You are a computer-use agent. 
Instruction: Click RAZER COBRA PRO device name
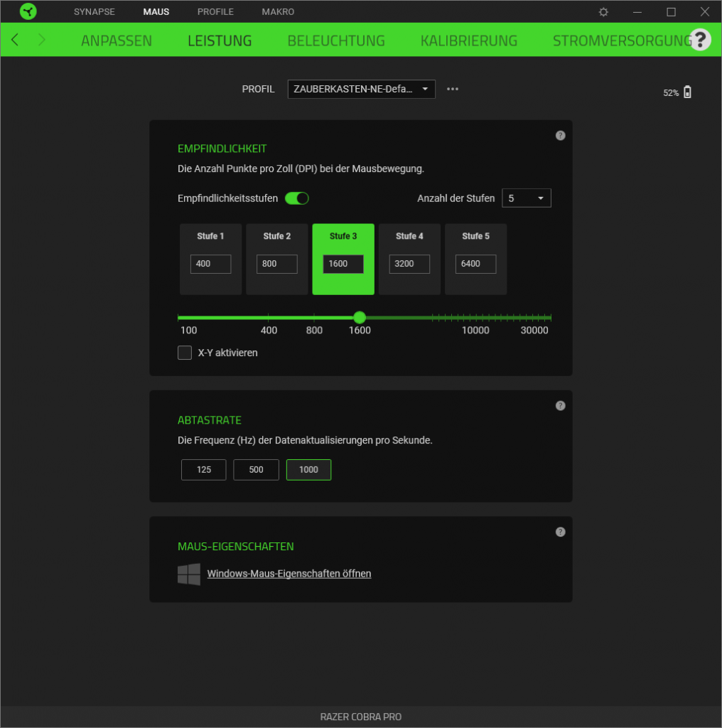pyautogui.click(x=360, y=717)
